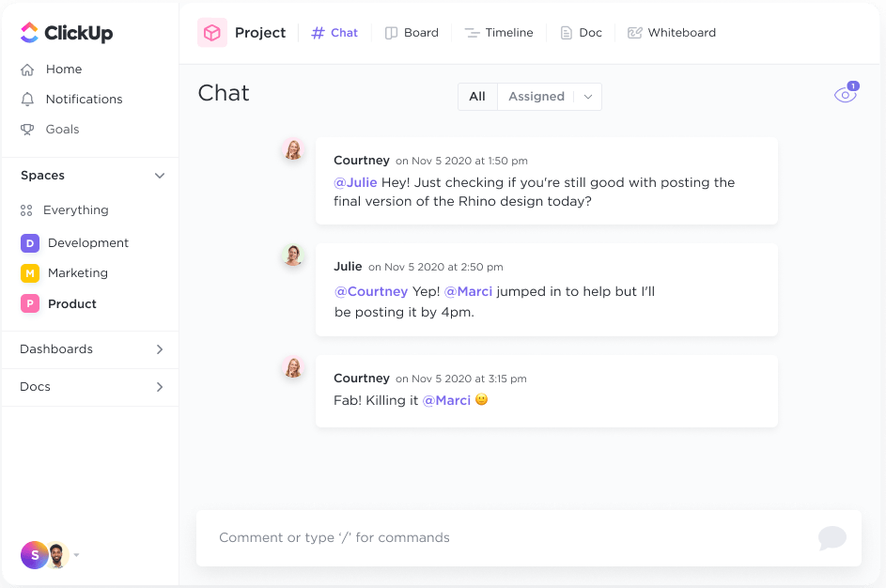
Task: Expand the Dashboards section
Action: click(160, 349)
